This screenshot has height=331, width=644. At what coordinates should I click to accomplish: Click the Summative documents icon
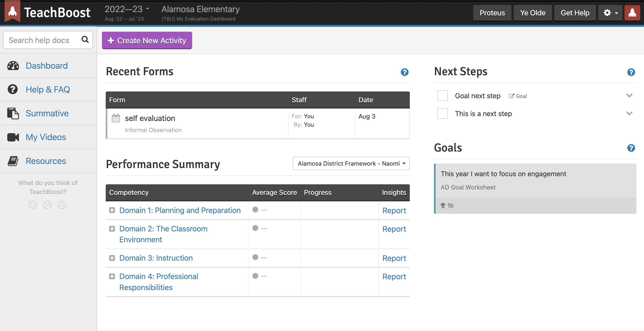click(13, 113)
